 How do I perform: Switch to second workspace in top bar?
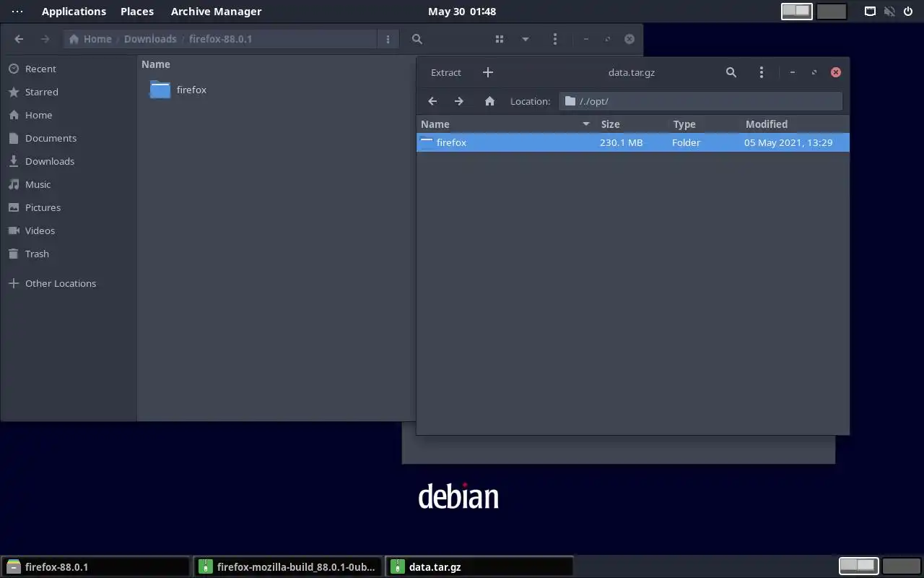pos(832,12)
